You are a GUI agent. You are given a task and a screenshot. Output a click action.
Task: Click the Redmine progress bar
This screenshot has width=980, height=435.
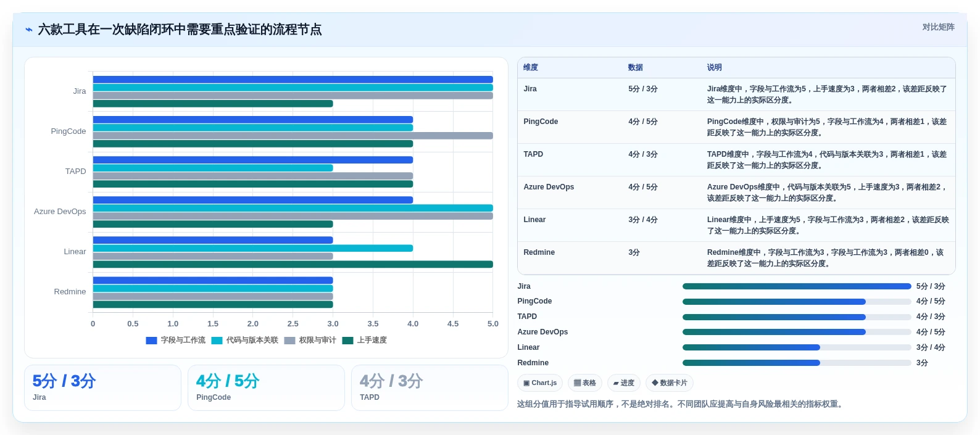(x=797, y=363)
